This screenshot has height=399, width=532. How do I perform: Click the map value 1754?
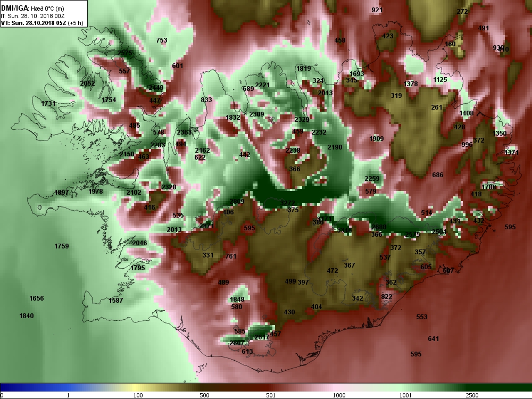(x=109, y=100)
